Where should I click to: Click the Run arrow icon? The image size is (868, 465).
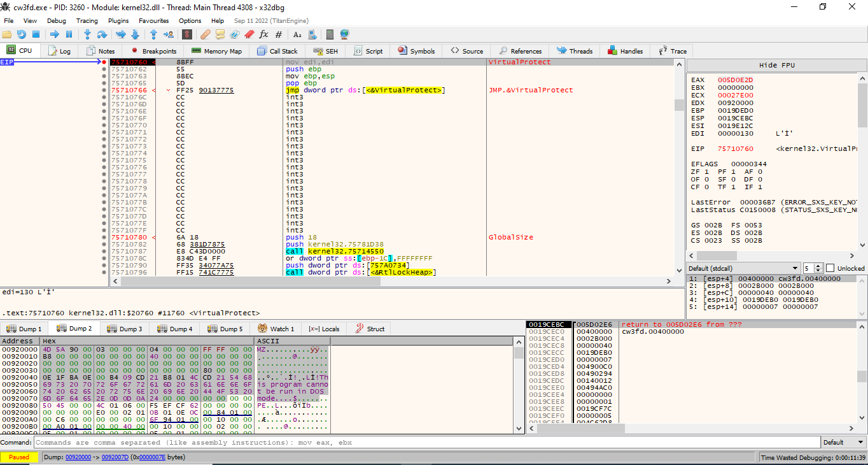55,34
